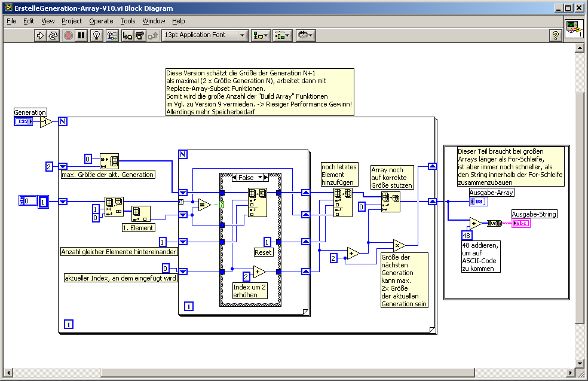Click the top right shift register of outer loop
588x381 pixels.
(x=433, y=166)
